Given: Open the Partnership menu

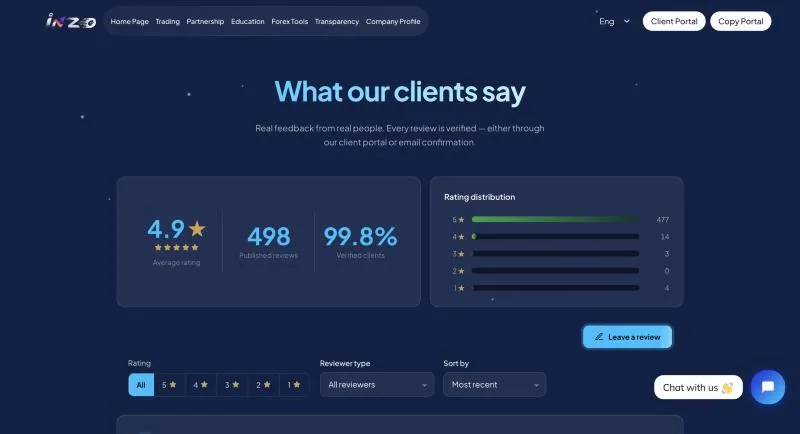Looking at the screenshot, I should click(x=205, y=21).
